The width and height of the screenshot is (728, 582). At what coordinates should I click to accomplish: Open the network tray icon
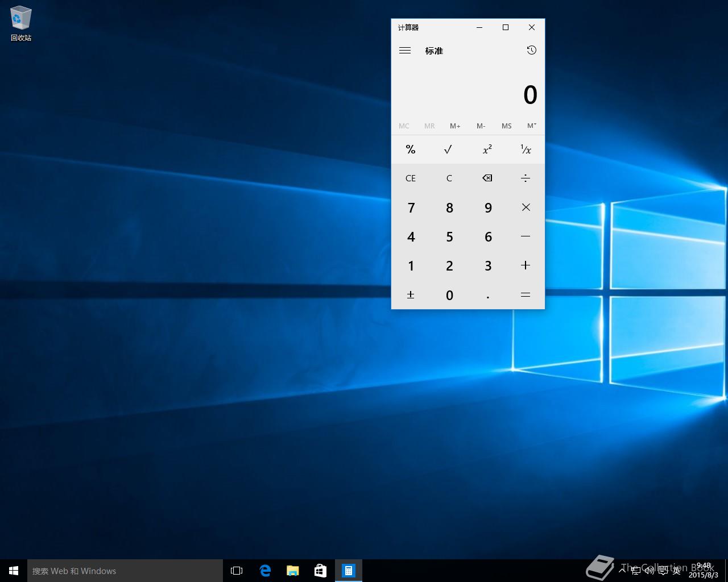click(636, 571)
